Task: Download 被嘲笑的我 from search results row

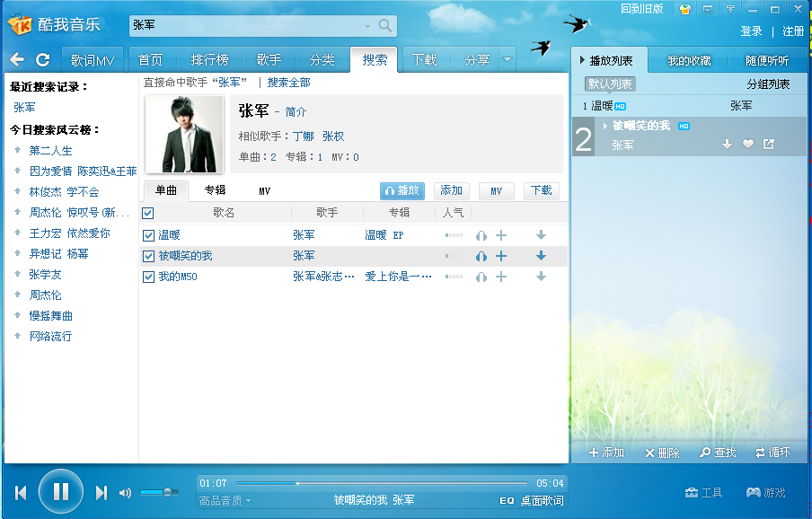Action: click(x=541, y=256)
